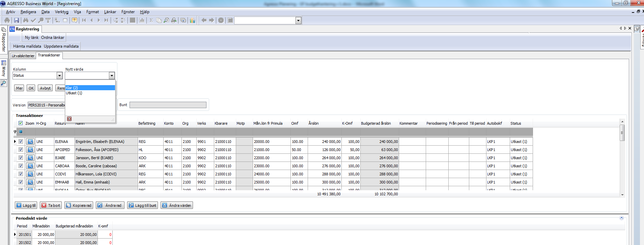Go to last record toolbar icon

(106, 20)
